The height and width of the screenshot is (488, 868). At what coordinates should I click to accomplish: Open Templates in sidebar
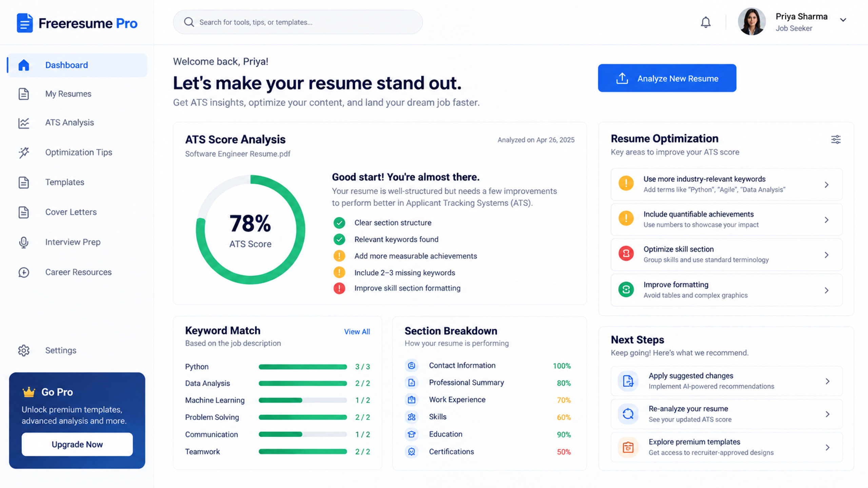click(x=77, y=182)
